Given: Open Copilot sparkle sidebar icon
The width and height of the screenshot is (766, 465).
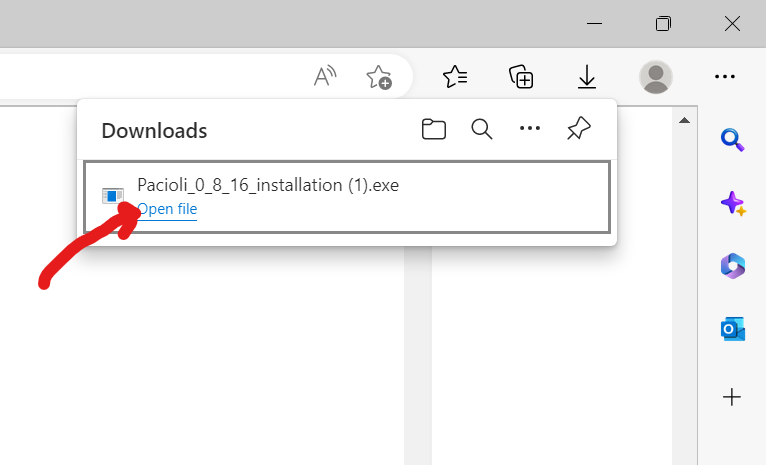Looking at the screenshot, I should click(x=732, y=203).
